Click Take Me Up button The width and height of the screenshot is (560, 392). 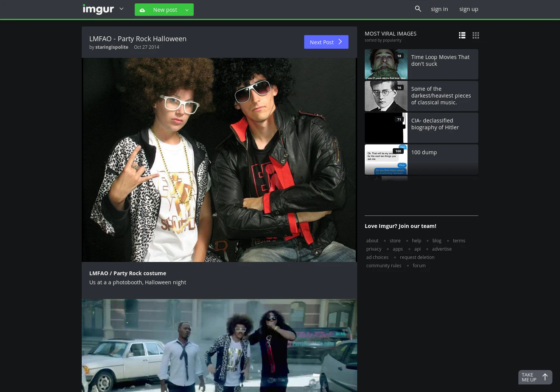tap(535, 377)
